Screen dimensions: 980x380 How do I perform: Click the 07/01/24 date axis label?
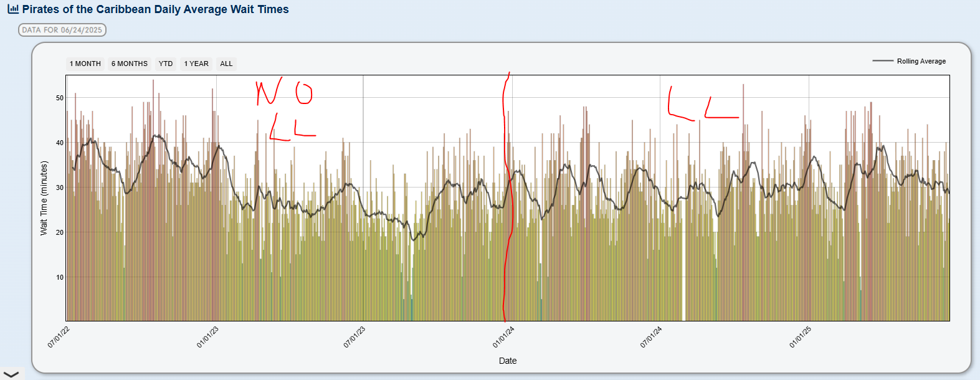pyautogui.click(x=651, y=337)
